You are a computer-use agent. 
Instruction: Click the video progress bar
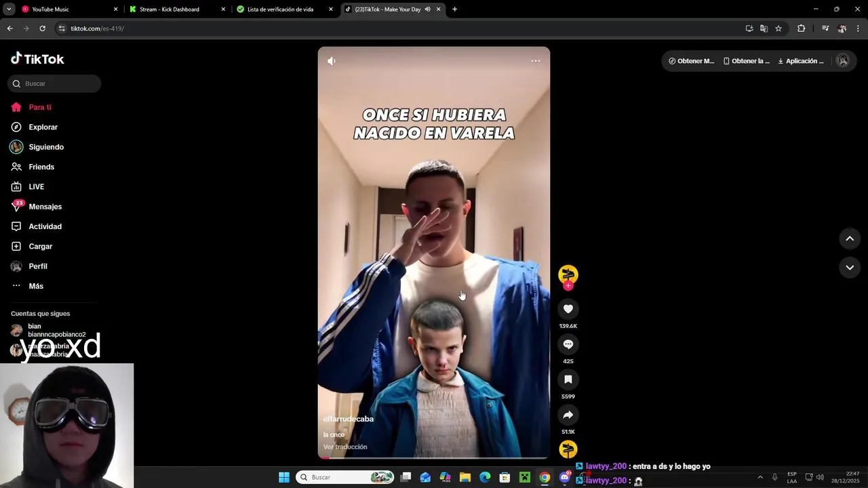point(434,457)
